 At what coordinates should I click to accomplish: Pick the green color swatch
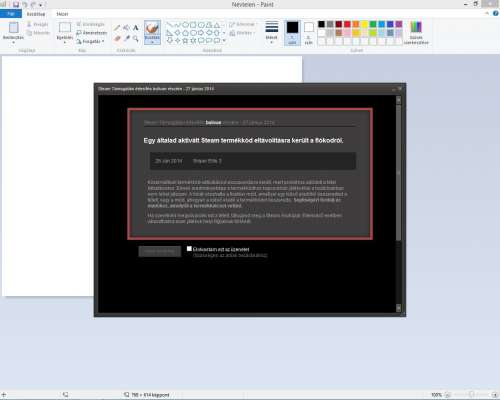point(373,24)
